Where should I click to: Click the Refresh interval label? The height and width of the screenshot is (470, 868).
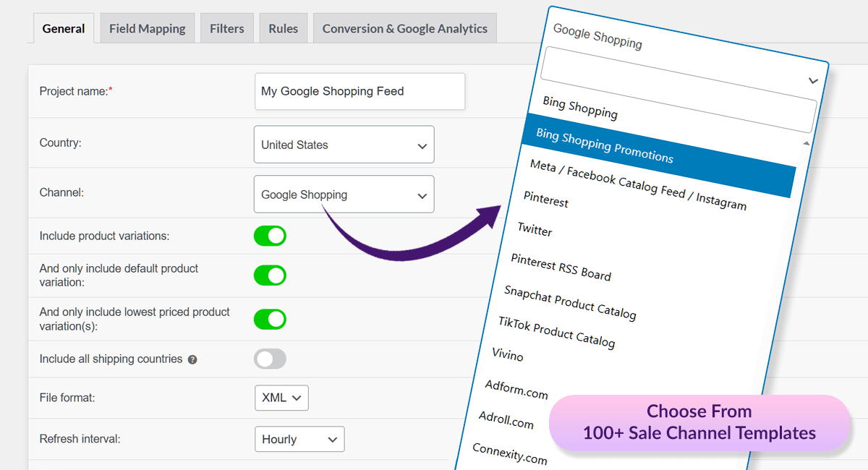(x=80, y=438)
